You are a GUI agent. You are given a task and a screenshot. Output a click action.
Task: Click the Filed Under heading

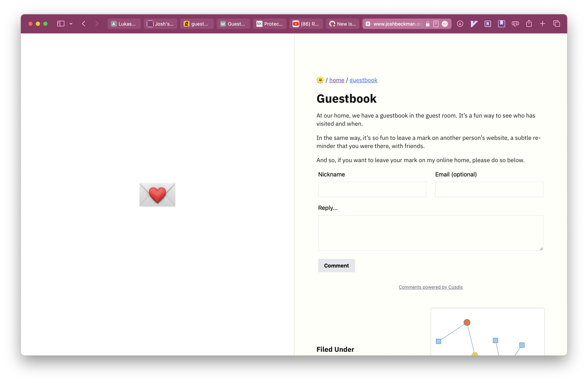335,349
